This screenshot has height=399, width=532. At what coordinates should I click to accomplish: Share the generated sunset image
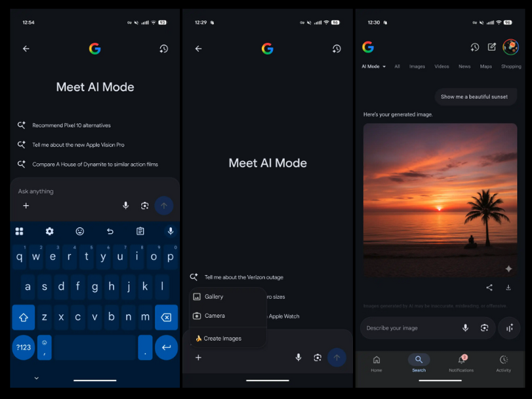point(489,288)
